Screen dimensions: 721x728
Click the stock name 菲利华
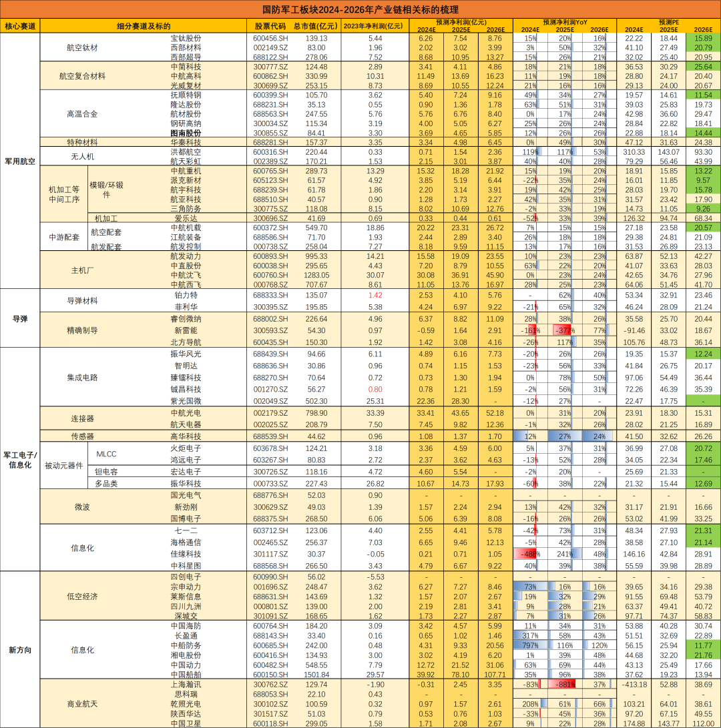click(186, 306)
